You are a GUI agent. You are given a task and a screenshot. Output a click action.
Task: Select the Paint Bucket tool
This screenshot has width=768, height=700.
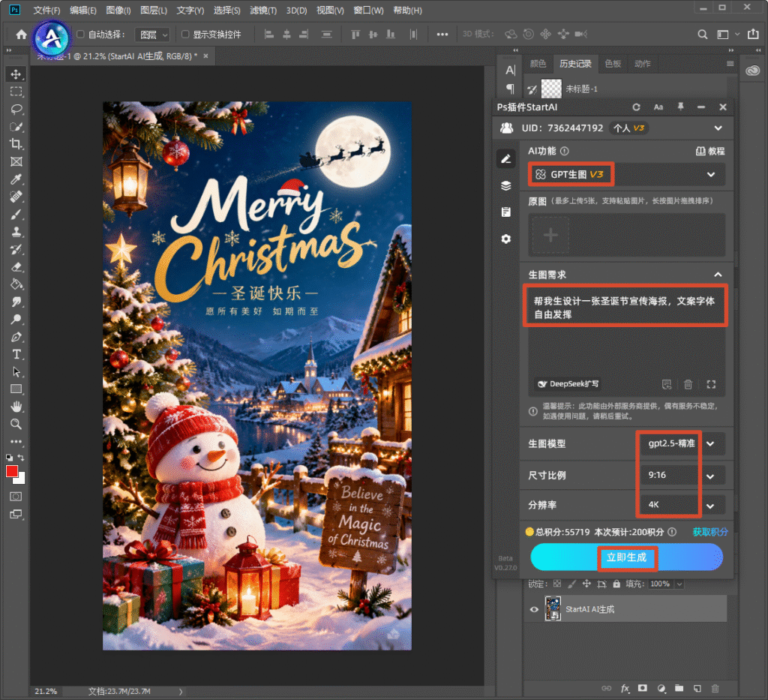point(16,284)
